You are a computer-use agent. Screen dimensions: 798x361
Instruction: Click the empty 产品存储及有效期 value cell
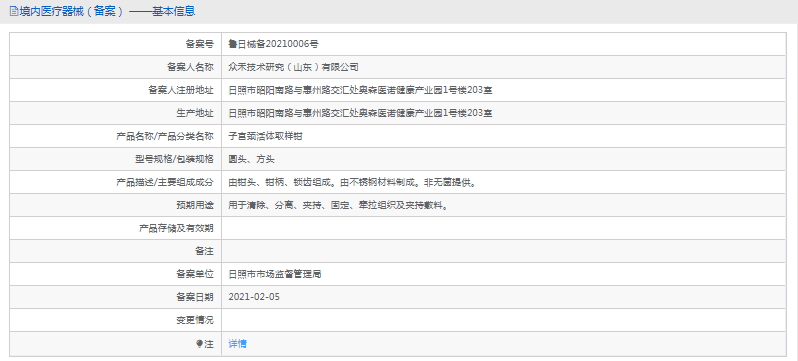pyautogui.click(x=504, y=229)
